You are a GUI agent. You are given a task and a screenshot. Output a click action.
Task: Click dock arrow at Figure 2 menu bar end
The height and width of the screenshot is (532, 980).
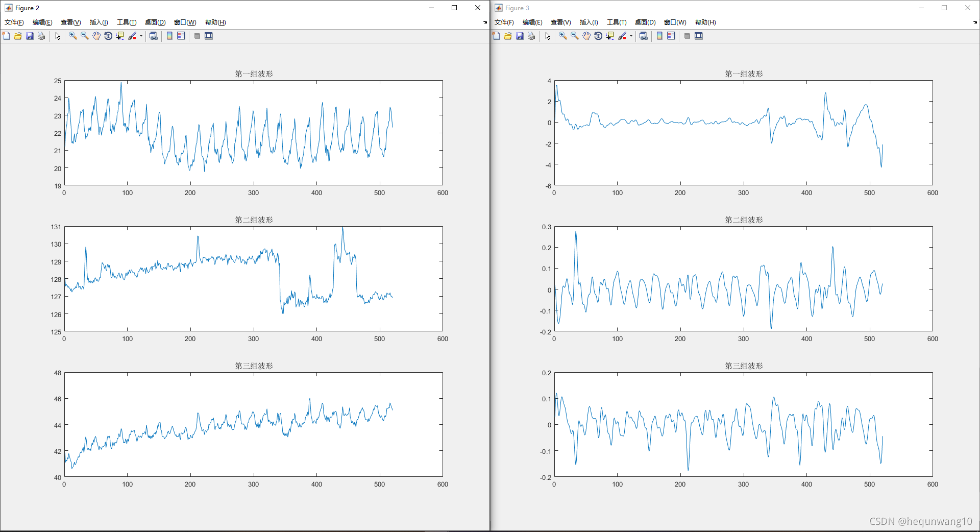pyautogui.click(x=485, y=22)
